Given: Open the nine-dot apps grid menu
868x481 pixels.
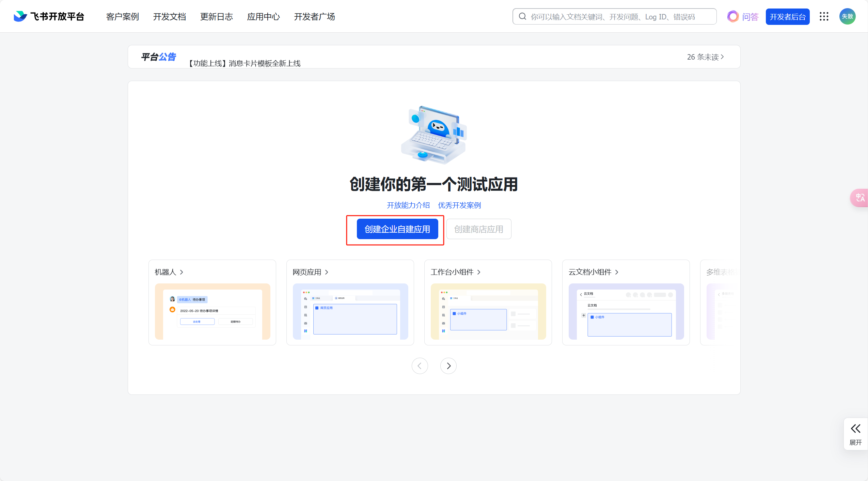Looking at the screenshot, I should click(824, 16).
